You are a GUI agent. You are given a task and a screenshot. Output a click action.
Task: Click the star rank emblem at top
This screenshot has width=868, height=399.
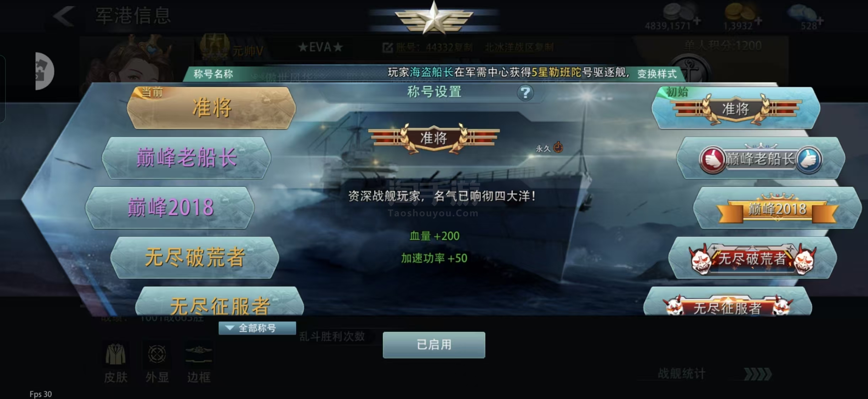pos(434,18)
